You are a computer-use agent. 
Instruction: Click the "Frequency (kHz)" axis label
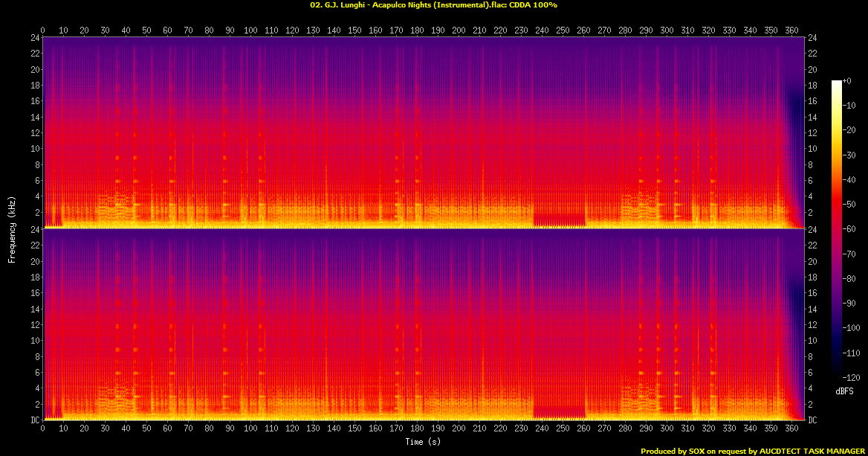pos(12,229)
